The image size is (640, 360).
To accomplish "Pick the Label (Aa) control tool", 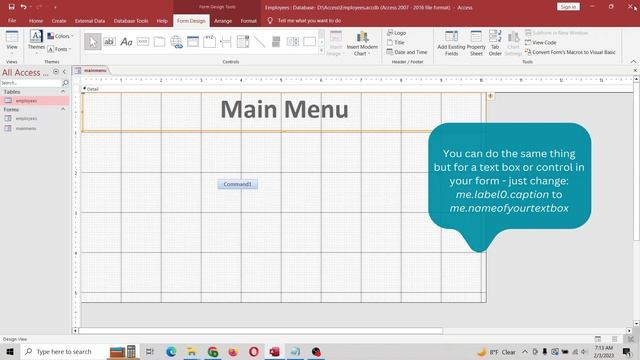I will 126,42.
